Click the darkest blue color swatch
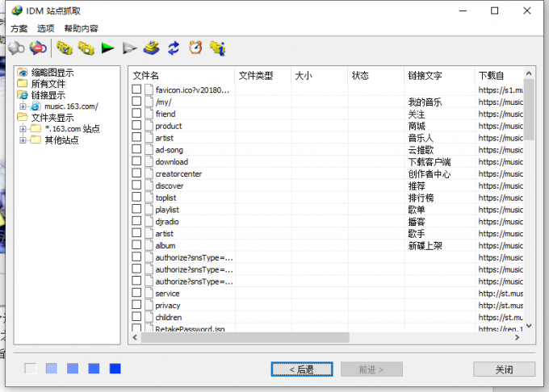The height and width of the screenshot is (392, 549). coord(115,369)
